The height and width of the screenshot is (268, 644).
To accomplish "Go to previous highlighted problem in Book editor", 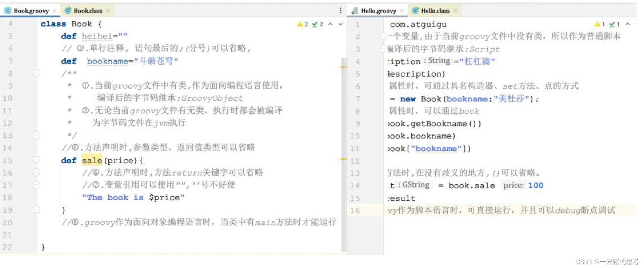I will point(331,24).
